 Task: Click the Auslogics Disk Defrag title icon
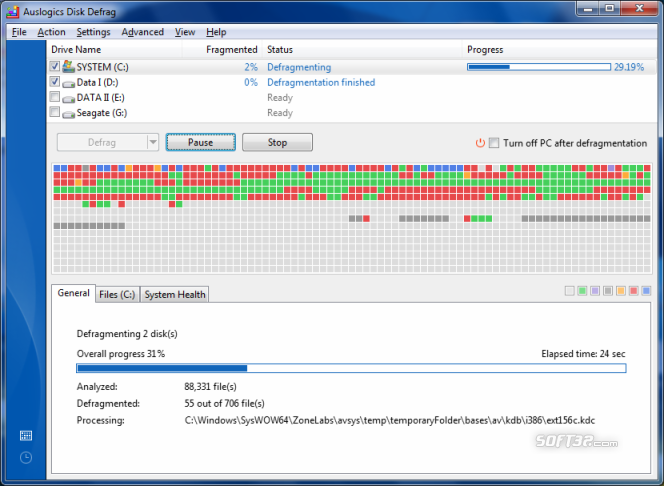point(13,12)
